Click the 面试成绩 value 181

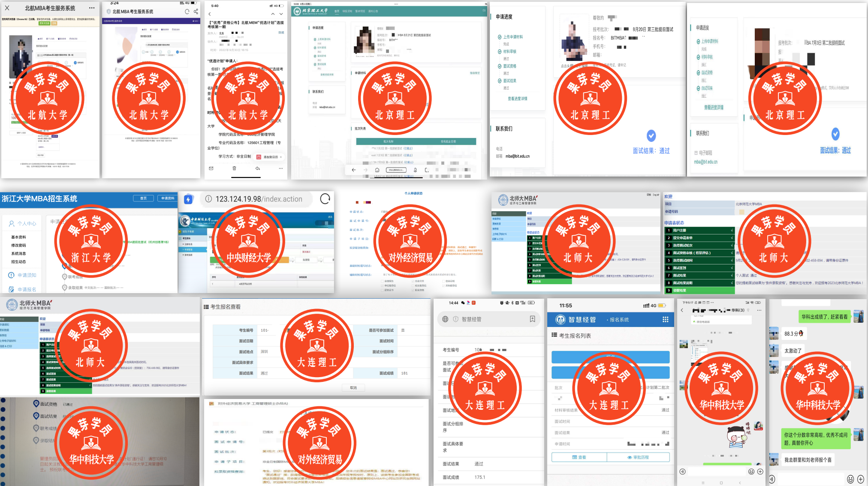point(404,373)
